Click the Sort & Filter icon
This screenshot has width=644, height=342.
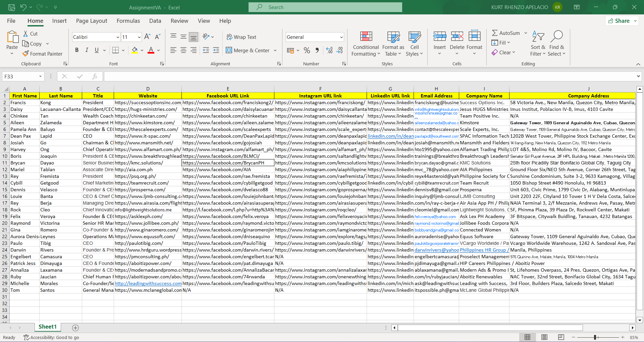point(538,37)
